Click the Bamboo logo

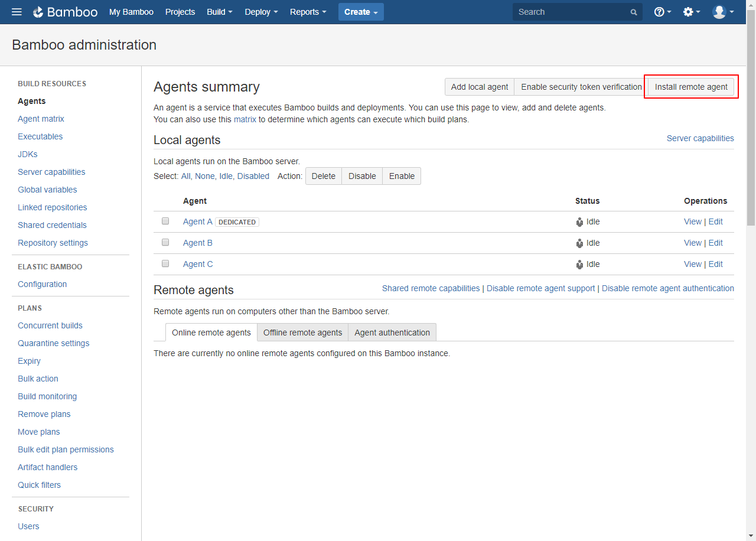[x=65, y=12]
